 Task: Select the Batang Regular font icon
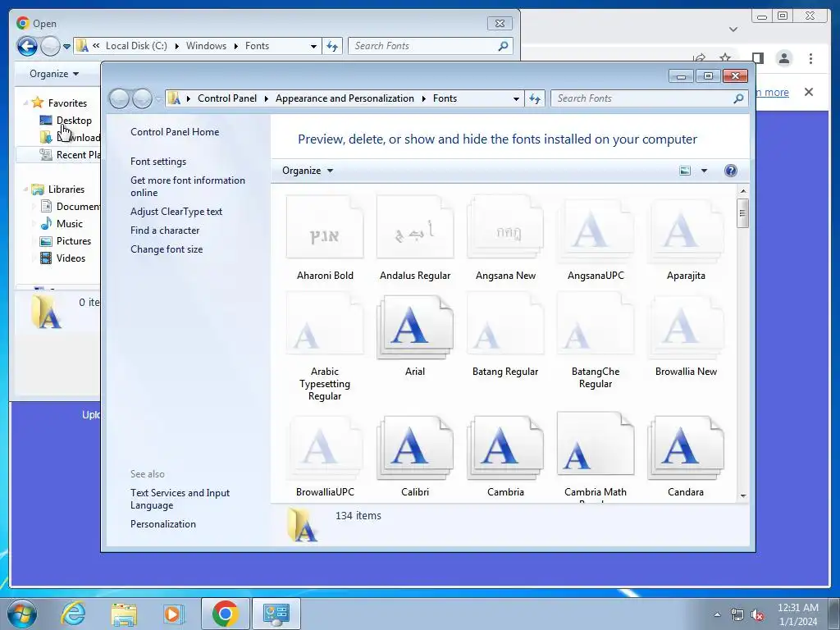pyautogui.click(x=505, y=323)
